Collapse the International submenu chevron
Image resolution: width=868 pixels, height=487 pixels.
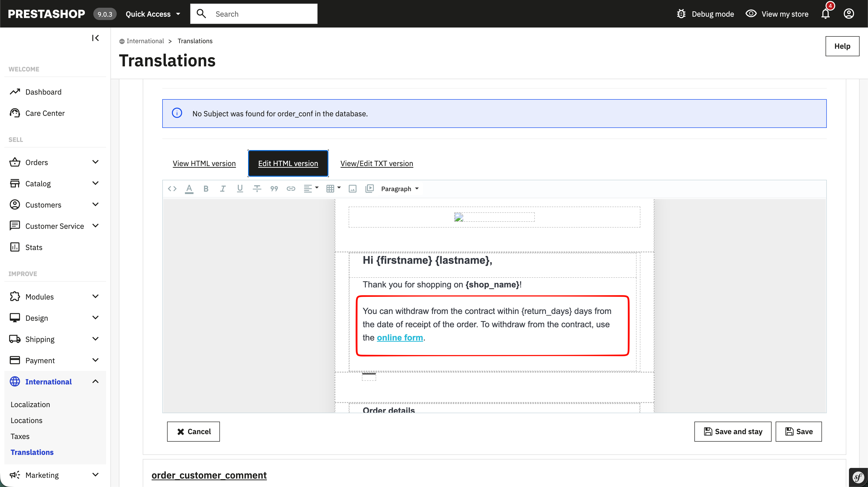click(95, 382)
